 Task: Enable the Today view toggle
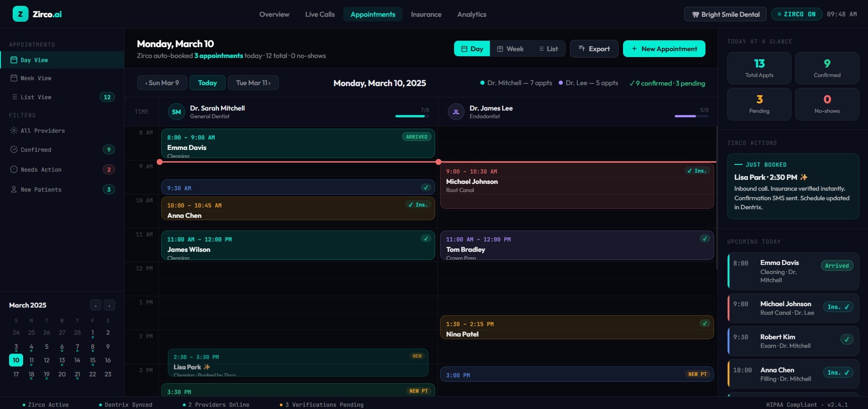(207, 82)
